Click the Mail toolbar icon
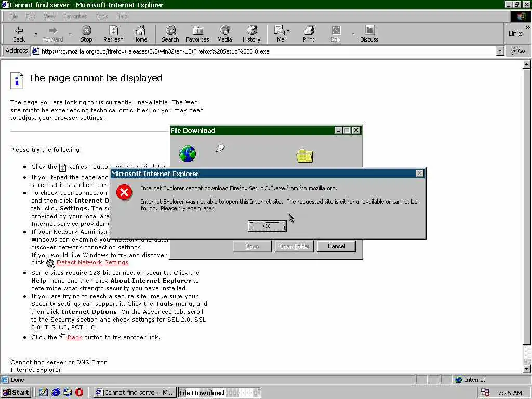Image resolution: width=532 pixels, height=399 pixels. tap(280, 34)
